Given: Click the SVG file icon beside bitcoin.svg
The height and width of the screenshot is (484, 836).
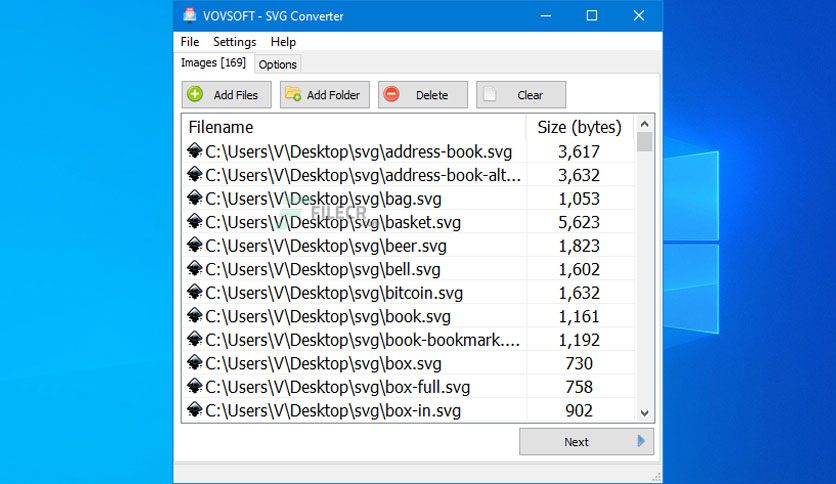Looking at the screenshot, I should (195, 292).
